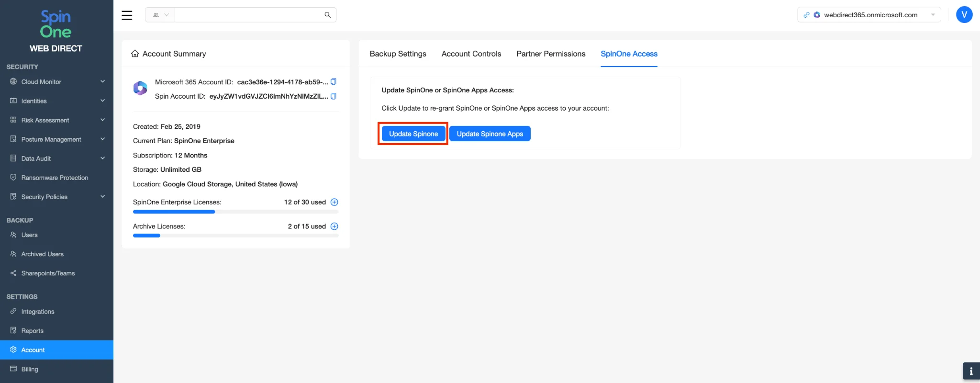Switch to the Backup Settings tab
The image size is (980, 383).
click(x=398, y=54)
